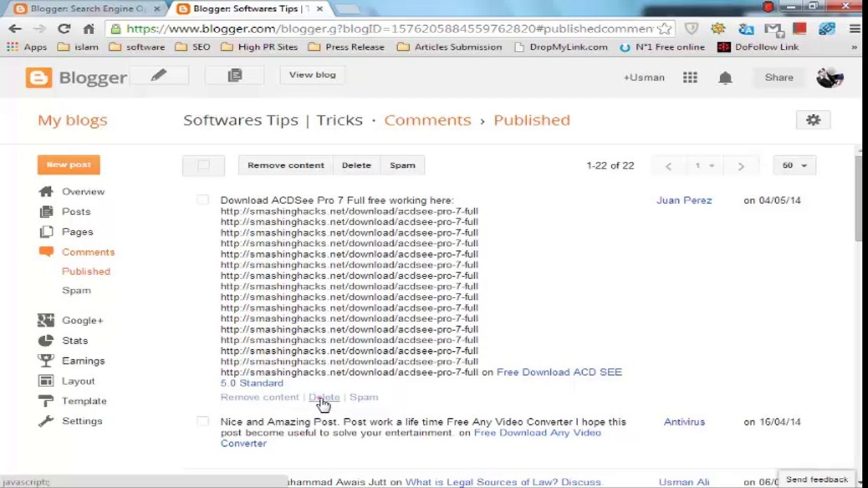Open the Chrome menu button
This screenshot has width=868, height=488.
pyautogui.click(x=855, y=28)
